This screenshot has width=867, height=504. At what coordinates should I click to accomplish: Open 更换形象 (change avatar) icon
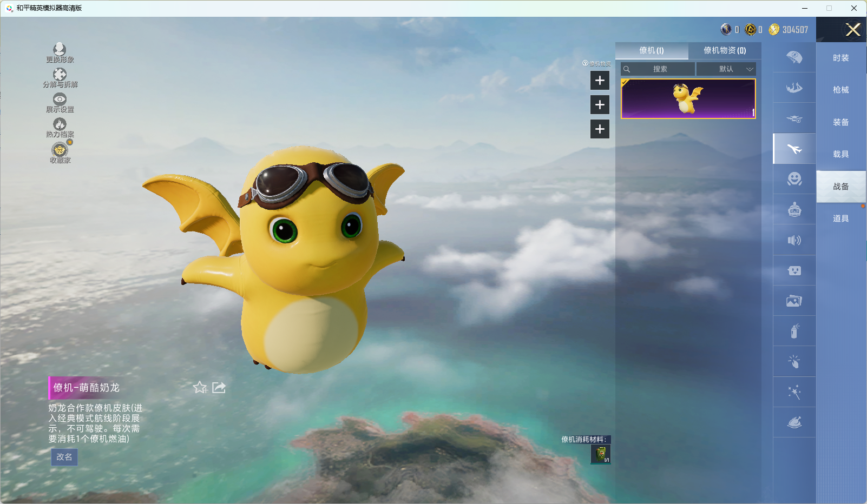[x=60, y=53]
